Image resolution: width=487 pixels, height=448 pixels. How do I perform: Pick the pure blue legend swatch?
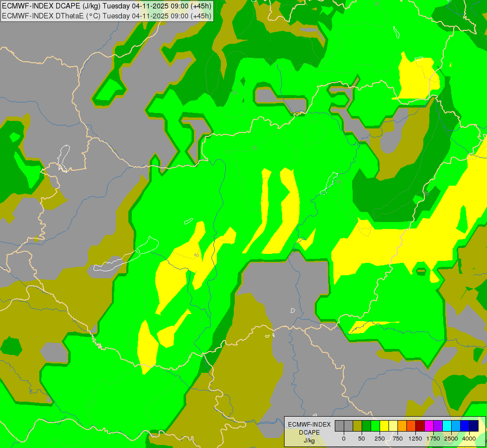(x=465, y=426)
